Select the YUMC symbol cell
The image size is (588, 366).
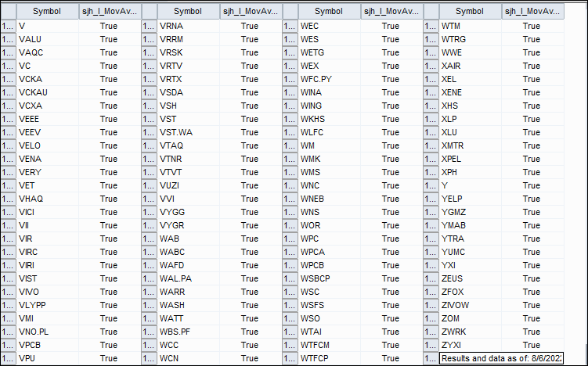coord(471,252)
